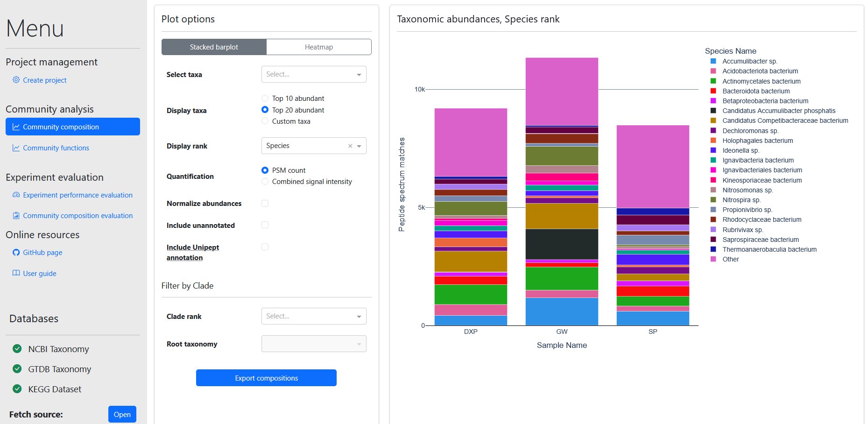Click the book icon beside User guide
Screen dimensions: 868x424
pos(16,273)
